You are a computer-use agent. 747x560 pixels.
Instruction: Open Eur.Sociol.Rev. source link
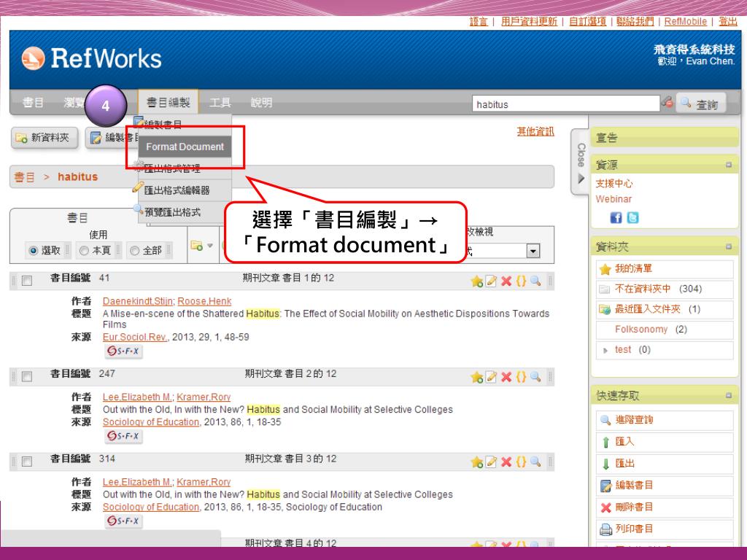click(x=135, y=337)
